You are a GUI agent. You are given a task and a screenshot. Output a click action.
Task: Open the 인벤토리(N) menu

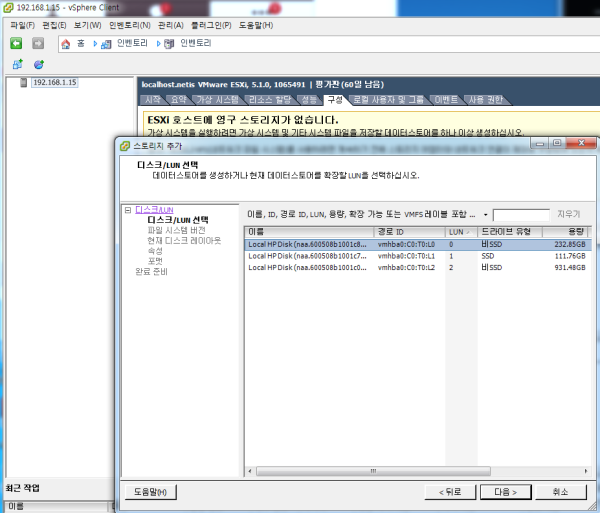(130, 25)
